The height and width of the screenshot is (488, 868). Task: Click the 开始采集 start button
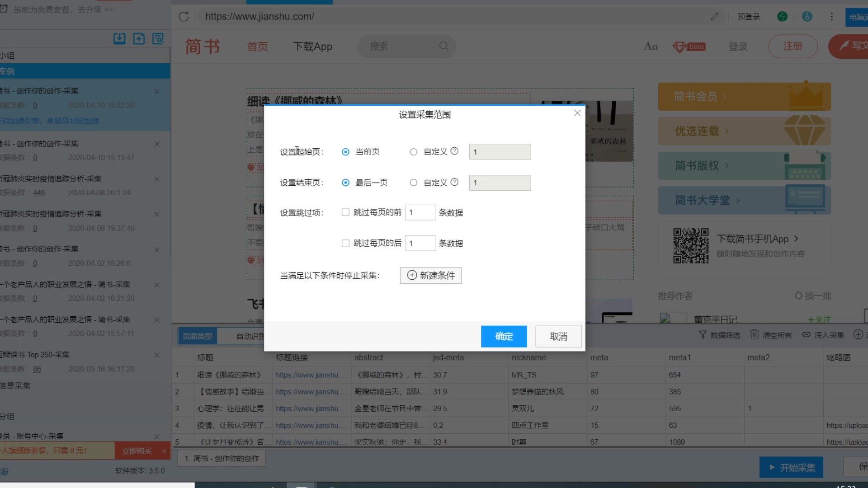[791, 467]
